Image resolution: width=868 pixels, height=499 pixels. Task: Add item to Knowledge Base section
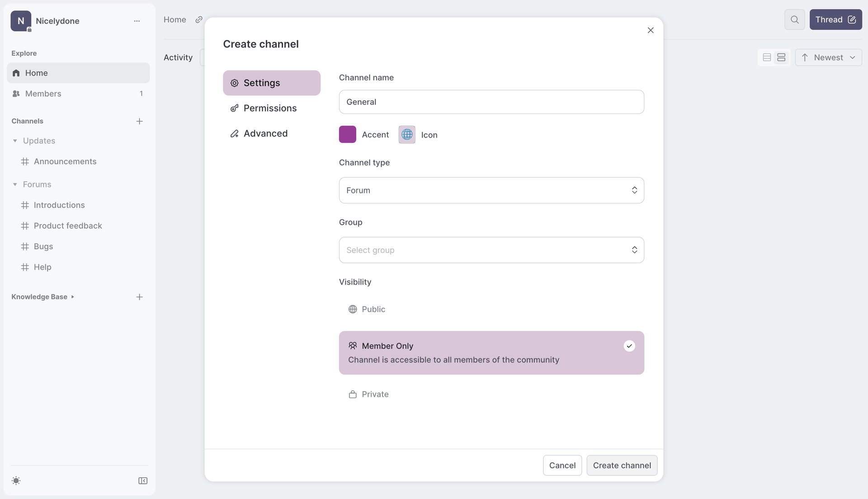[139, 297]
